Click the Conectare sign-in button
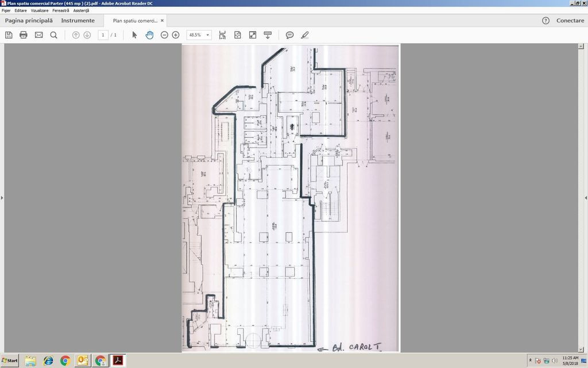588x368 pixels. tap(570, 21)
